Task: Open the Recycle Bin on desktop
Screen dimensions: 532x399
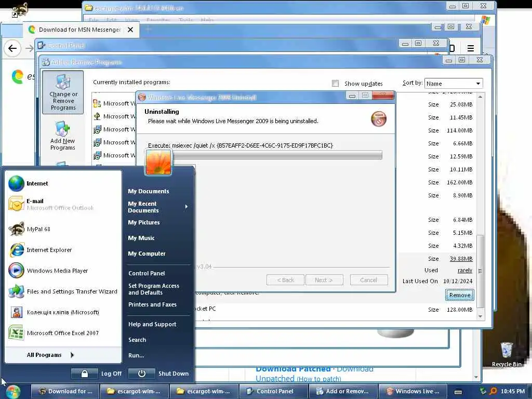Action: [x=507, y=354]
